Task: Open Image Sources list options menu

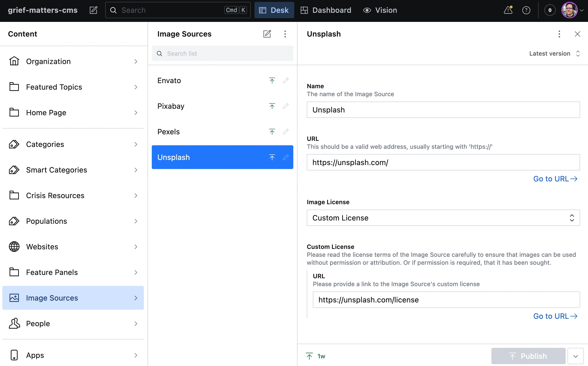Action: click(x=285, y=34)
